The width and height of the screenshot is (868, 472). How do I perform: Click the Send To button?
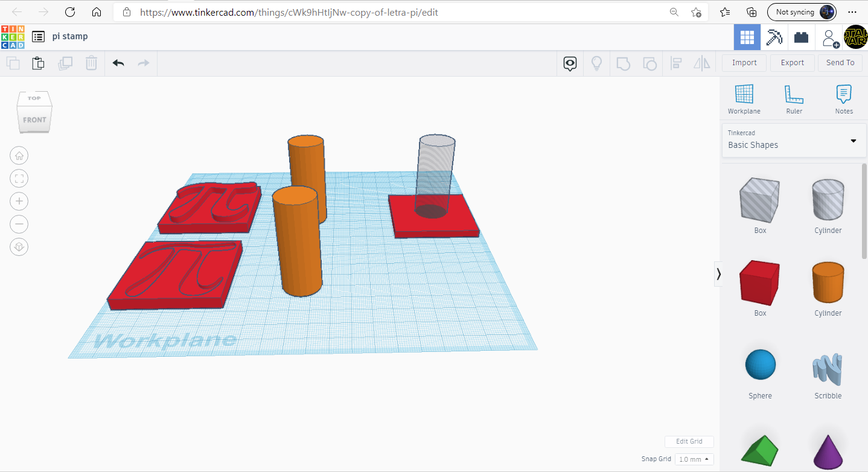coord(840,63)
